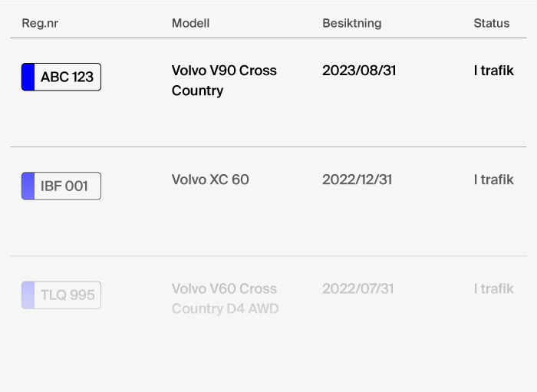Sort by the Status column header
Image resolution: width=537 pixels, height=392 pixels.
pyautogui.click(x=492, y=23)
